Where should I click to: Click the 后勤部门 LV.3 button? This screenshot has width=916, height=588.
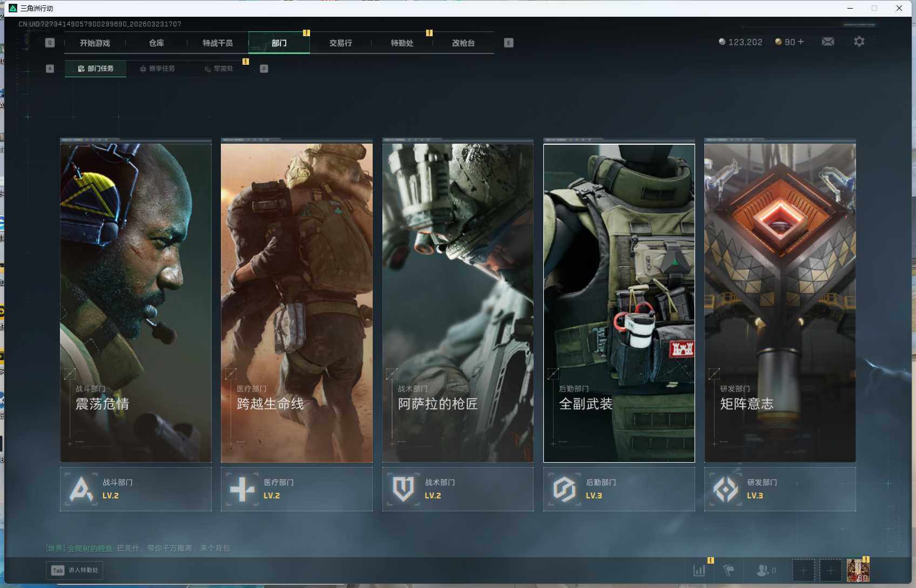[619, 489]
